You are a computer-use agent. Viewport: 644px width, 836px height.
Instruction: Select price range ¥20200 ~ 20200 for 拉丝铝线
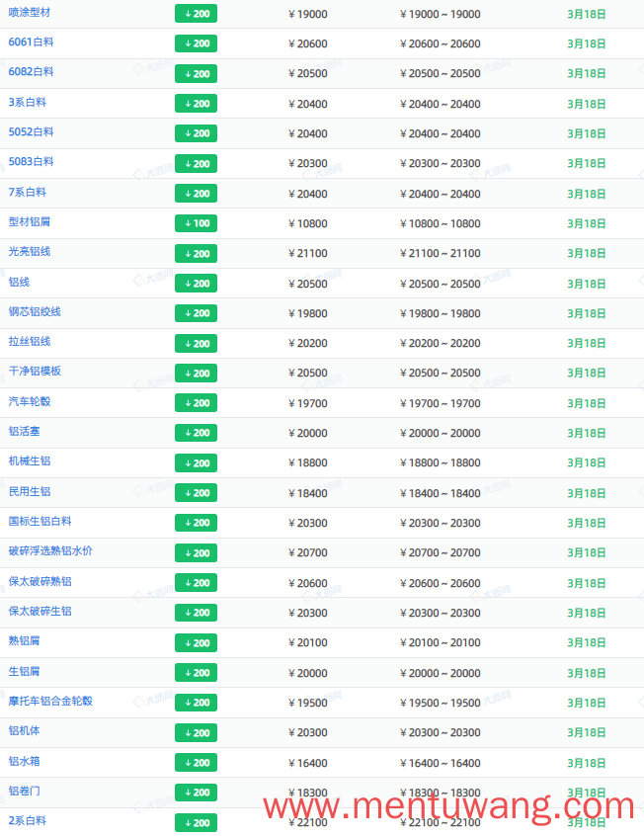(x=441, y=343)
